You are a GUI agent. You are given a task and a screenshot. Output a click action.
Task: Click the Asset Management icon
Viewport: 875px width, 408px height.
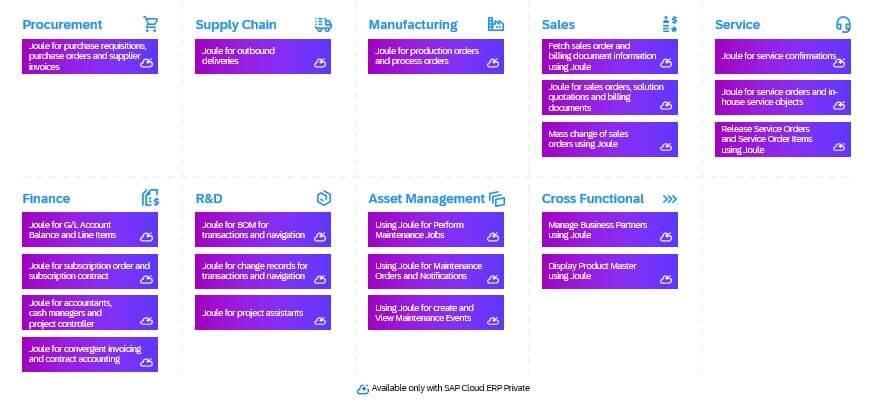point(497,198)
